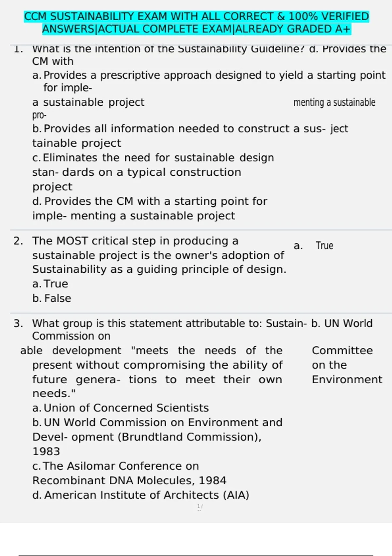Choose option d 'Provides the CM with a starting point'
The height and width of the screenshot is (556, 392).
(150, 208)
